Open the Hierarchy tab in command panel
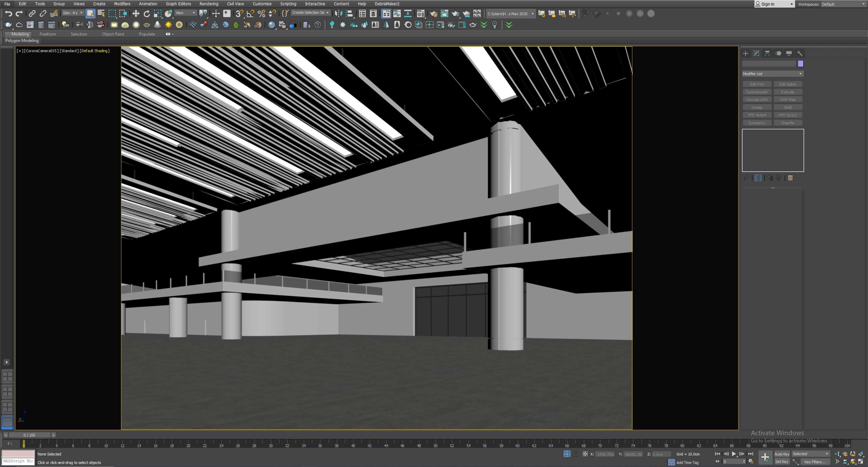This screenshot has height=467, width=868. click(x=767, y=53)
